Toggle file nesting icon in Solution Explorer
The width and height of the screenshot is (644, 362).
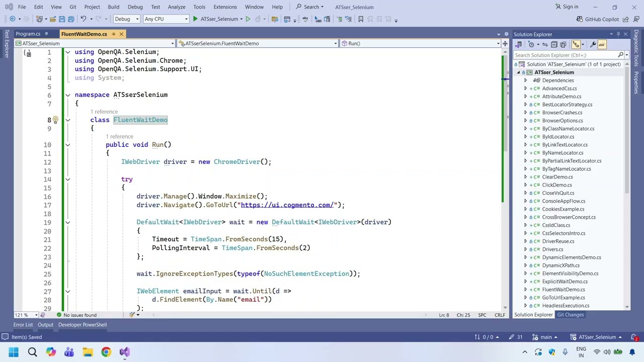576,44
